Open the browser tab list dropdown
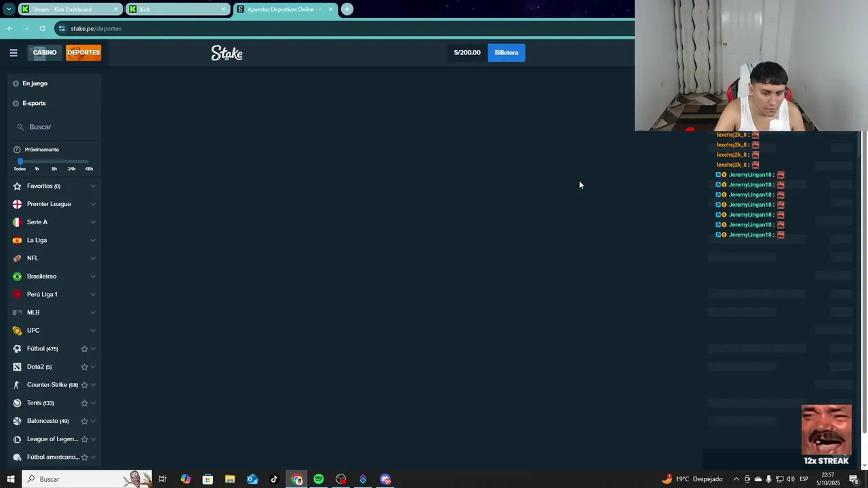 coord(9,9)
